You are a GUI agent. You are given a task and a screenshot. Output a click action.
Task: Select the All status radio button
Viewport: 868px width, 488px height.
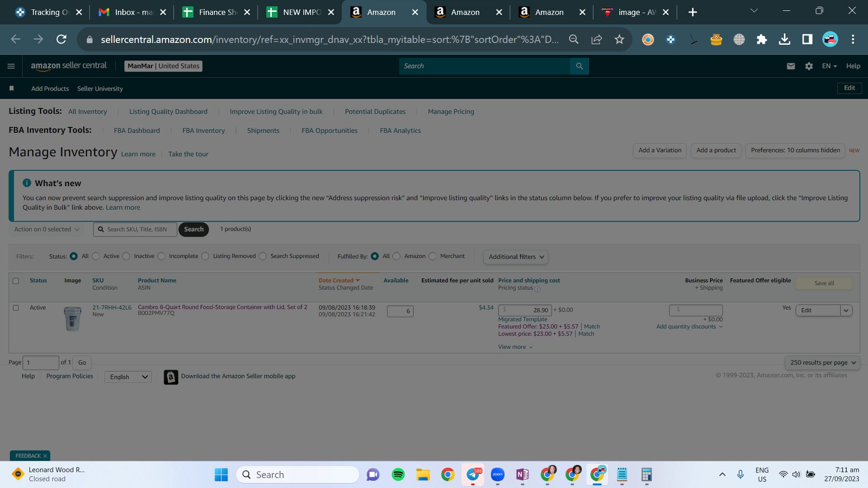coord(74,256)
